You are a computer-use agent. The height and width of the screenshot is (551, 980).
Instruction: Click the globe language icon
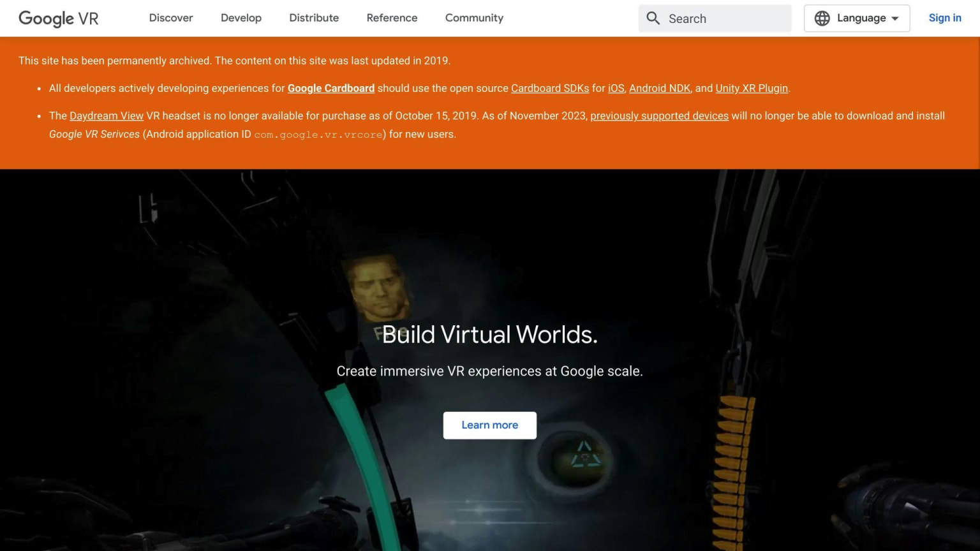822,18
